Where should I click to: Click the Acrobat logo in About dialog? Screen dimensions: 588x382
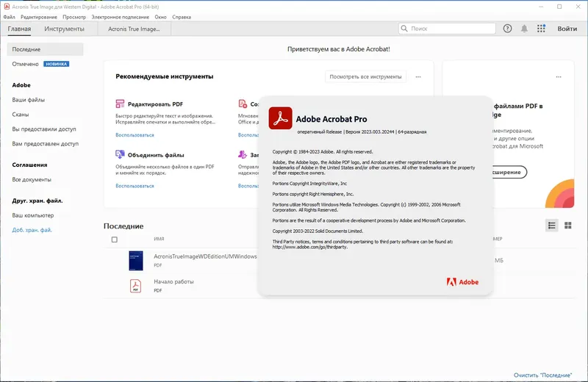[280, 118]
